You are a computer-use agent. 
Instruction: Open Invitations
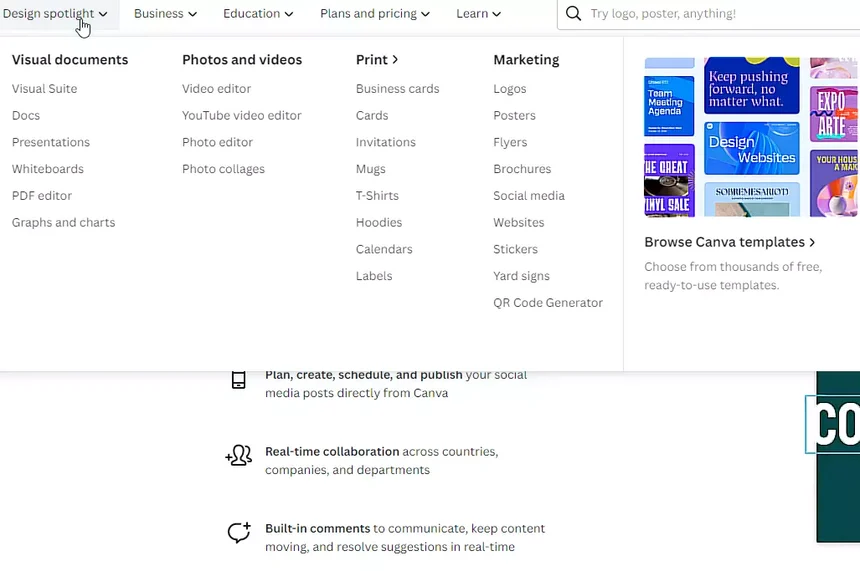(x=386, y=142)
